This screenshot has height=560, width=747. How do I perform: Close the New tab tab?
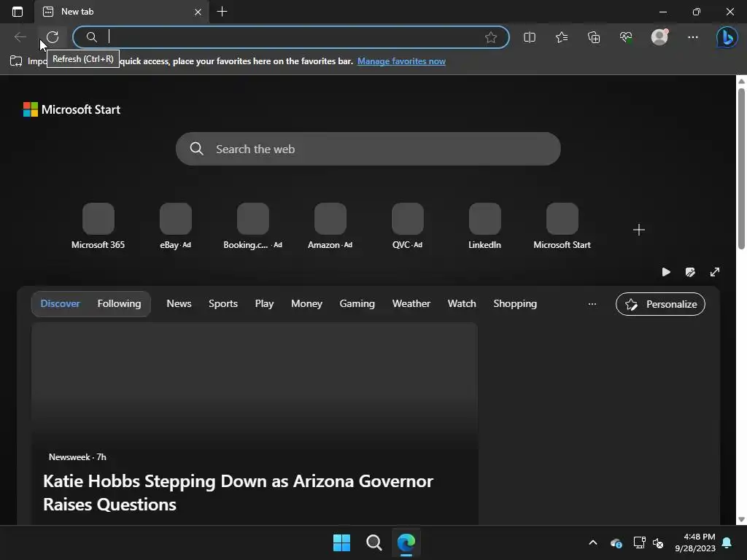198,12
